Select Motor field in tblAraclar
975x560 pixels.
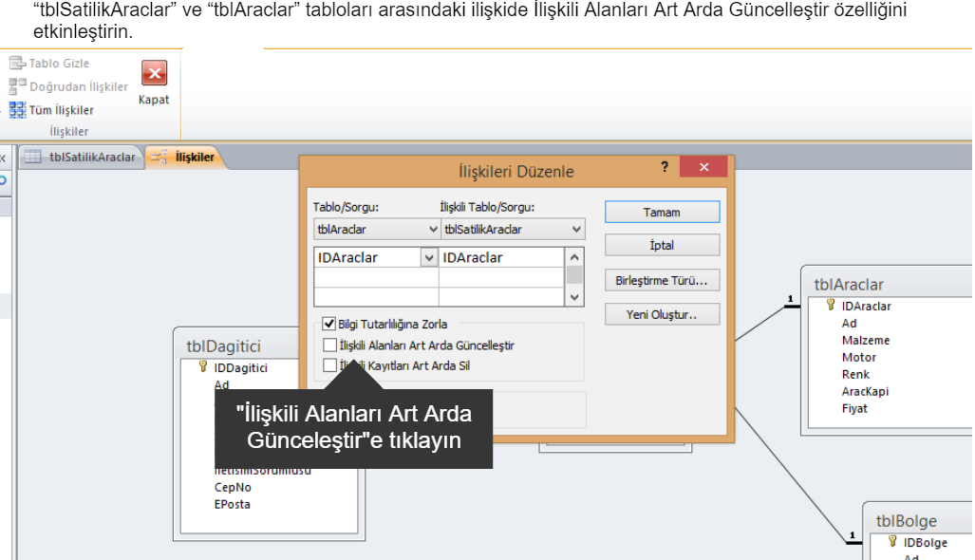pyautogui.click(x=859, y=357)
